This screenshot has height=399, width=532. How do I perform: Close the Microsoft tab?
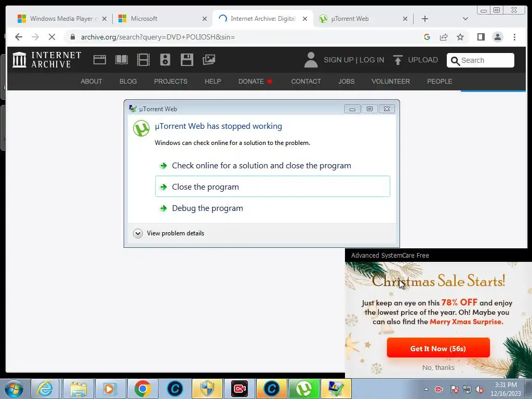point(204,19)
